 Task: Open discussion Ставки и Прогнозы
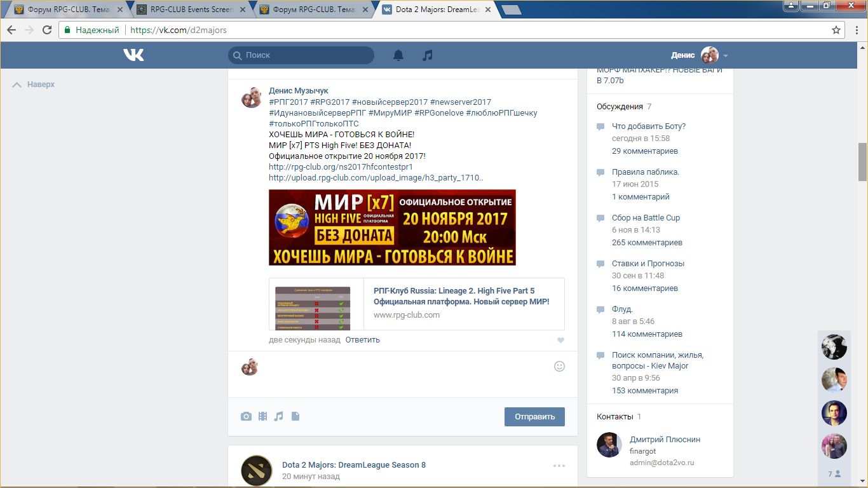[648, 264]
